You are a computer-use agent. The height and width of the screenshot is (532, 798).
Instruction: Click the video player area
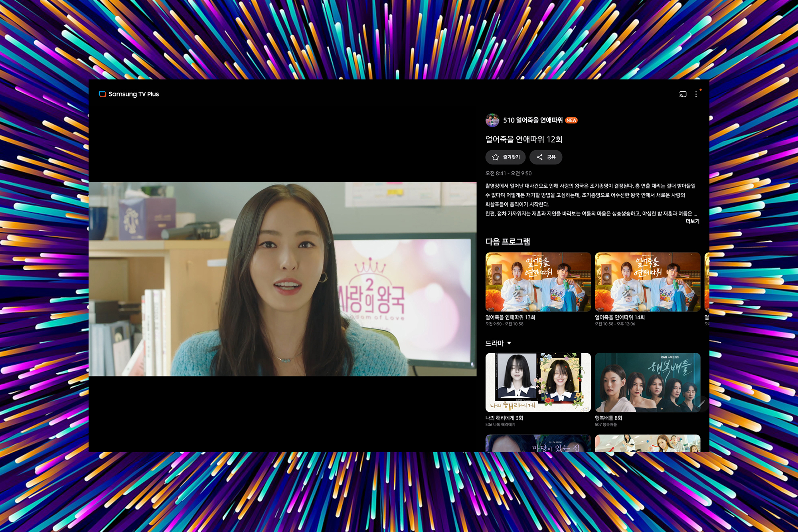(282, 279)
